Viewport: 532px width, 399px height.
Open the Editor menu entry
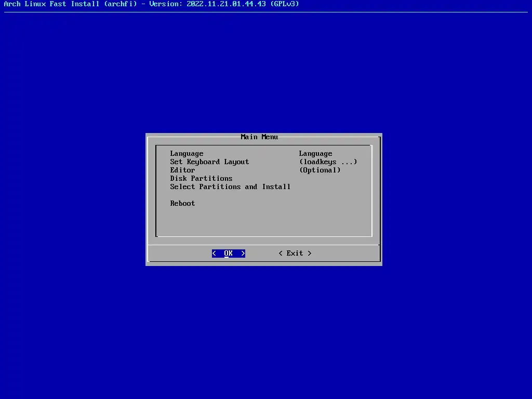pyautogui.click(x=182, y=170)
